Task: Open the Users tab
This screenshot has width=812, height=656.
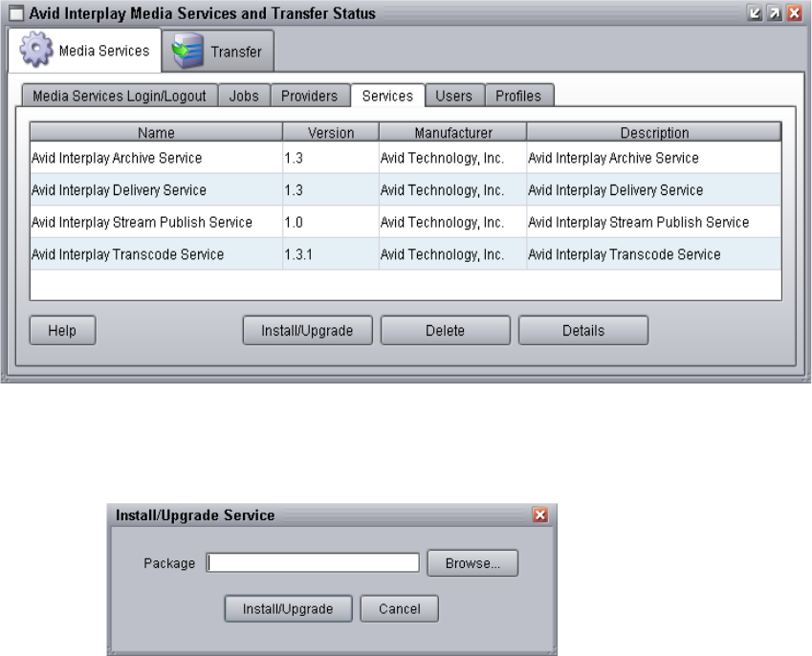Action: pos(454,96)
